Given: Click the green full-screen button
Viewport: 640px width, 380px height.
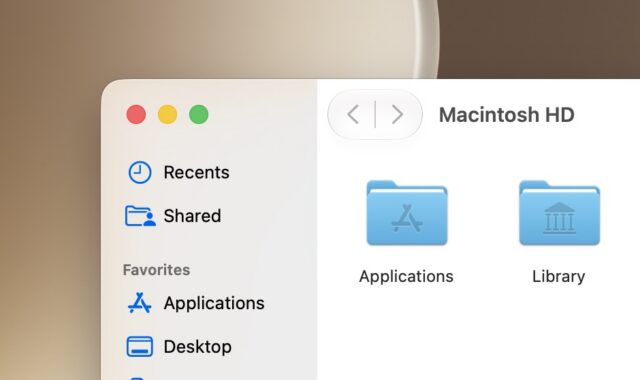Looking at the screenshot, I should pos(199,114).
